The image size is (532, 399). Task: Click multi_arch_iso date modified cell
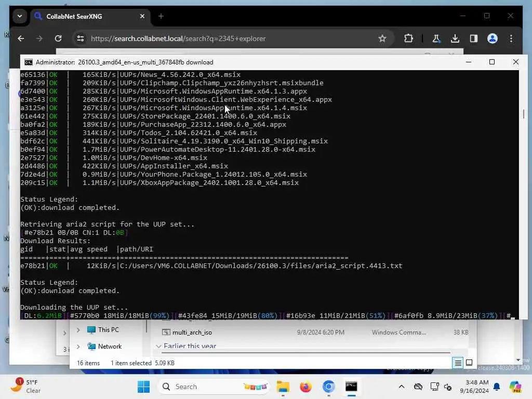click(321, 332)
